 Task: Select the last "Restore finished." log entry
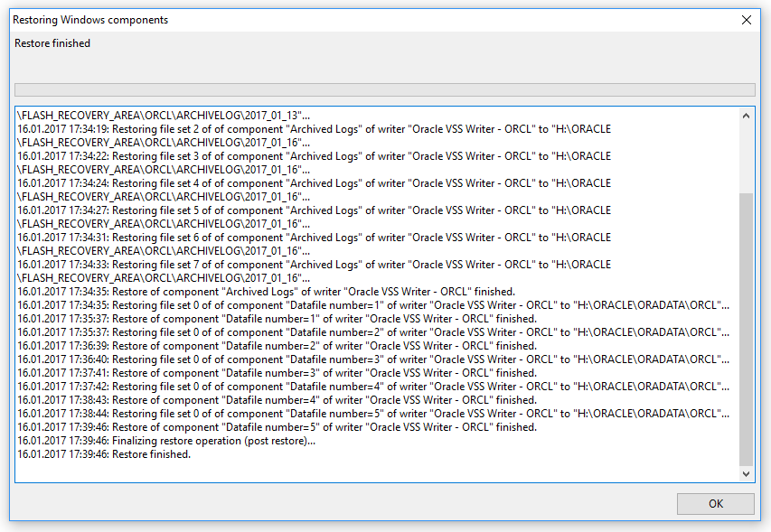coord(104,454)
